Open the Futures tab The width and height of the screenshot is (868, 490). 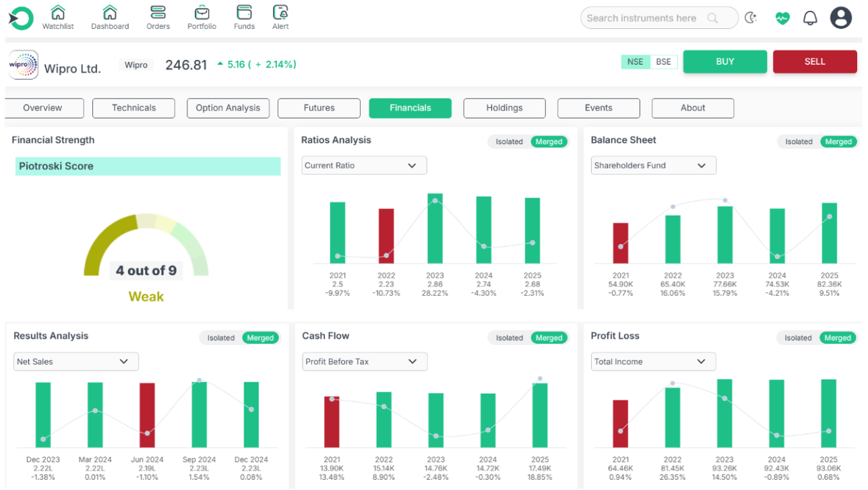(319, 108)
